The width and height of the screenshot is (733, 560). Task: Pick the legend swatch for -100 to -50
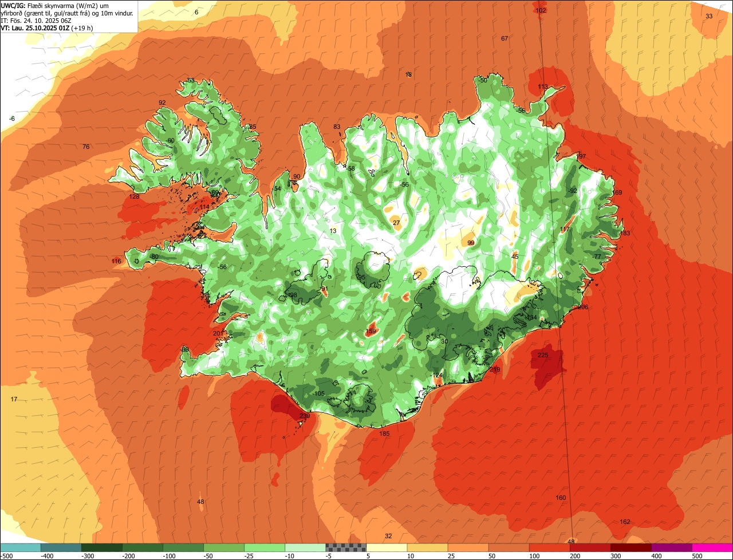[183, 547]
